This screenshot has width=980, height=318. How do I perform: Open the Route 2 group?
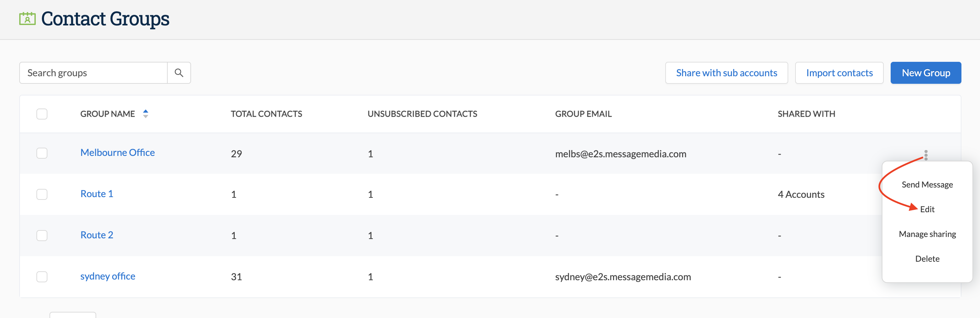tap(97, 235)
